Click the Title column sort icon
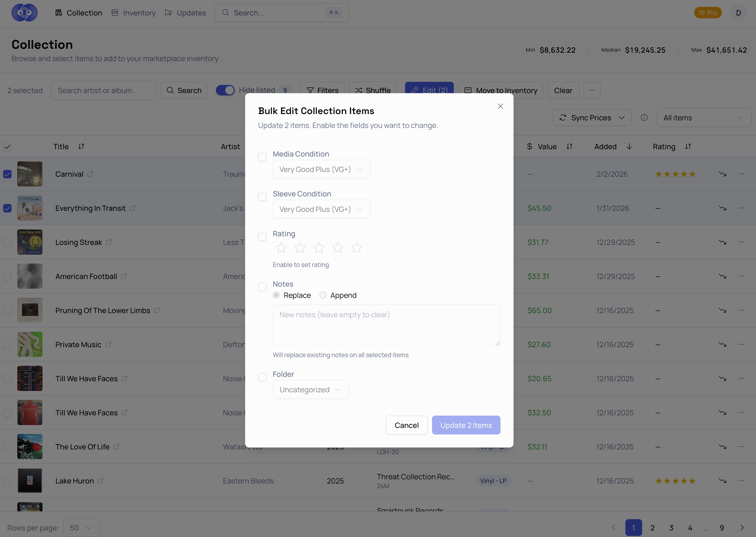This screenshot has height=537, width=756. (x=81, y=147)
